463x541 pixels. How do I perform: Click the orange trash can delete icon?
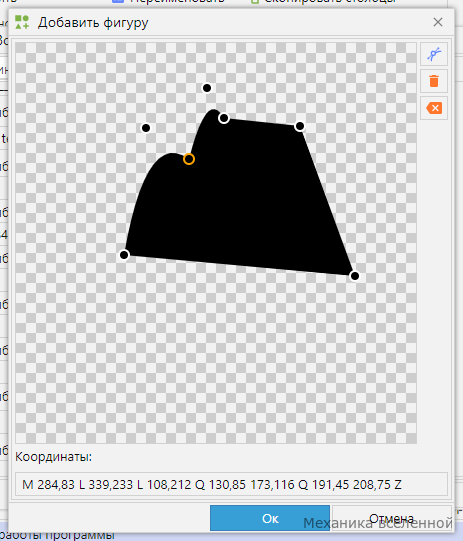coord(434,81)
